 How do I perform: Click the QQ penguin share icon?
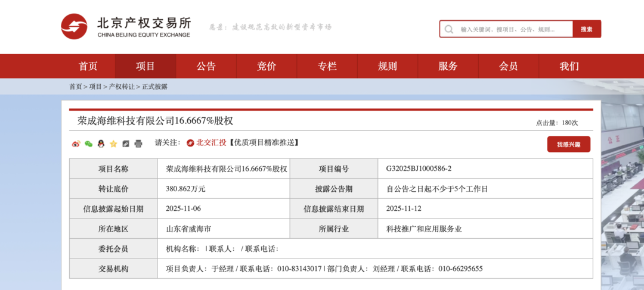pos(101,144)
